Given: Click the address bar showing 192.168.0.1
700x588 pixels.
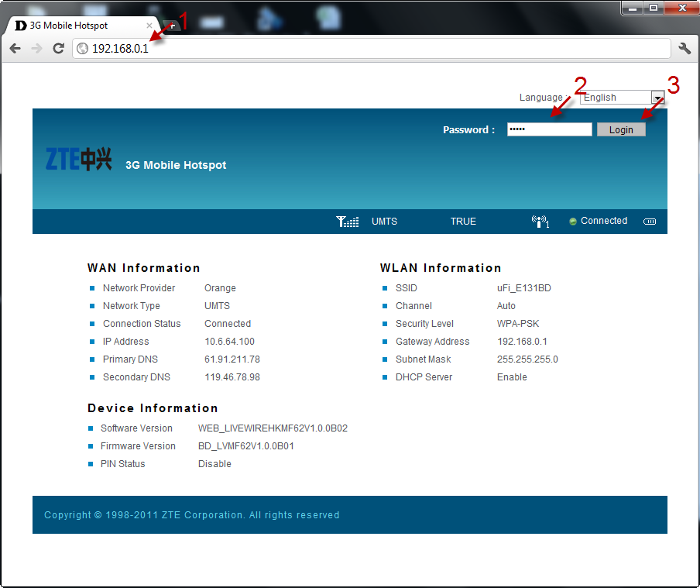Looking at the screenshot, I should click(372, 48).
